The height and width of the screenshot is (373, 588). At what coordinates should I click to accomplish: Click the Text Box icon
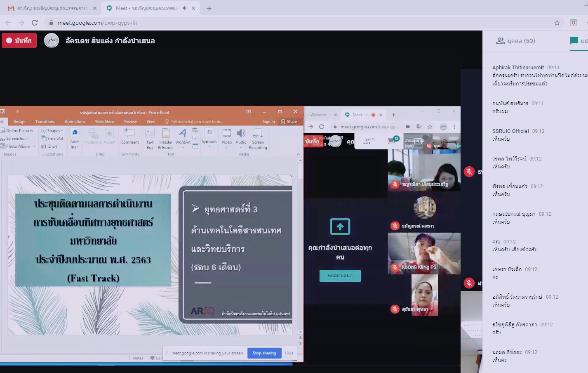tap(150, 138)
